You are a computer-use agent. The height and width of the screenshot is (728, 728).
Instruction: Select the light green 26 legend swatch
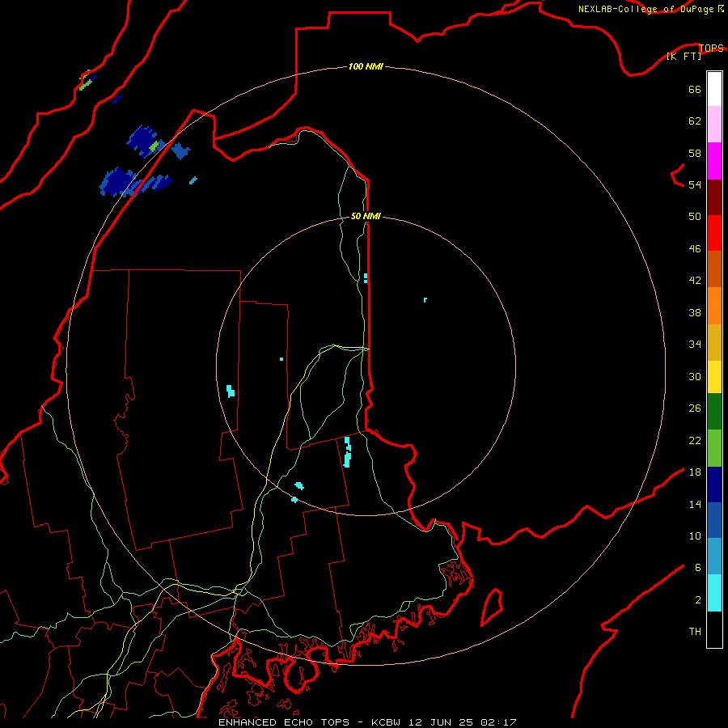[714, 448]
